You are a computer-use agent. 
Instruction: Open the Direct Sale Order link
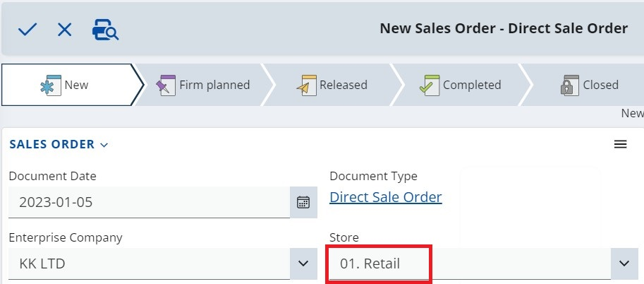pyautogui.click(x=386, y=197)
